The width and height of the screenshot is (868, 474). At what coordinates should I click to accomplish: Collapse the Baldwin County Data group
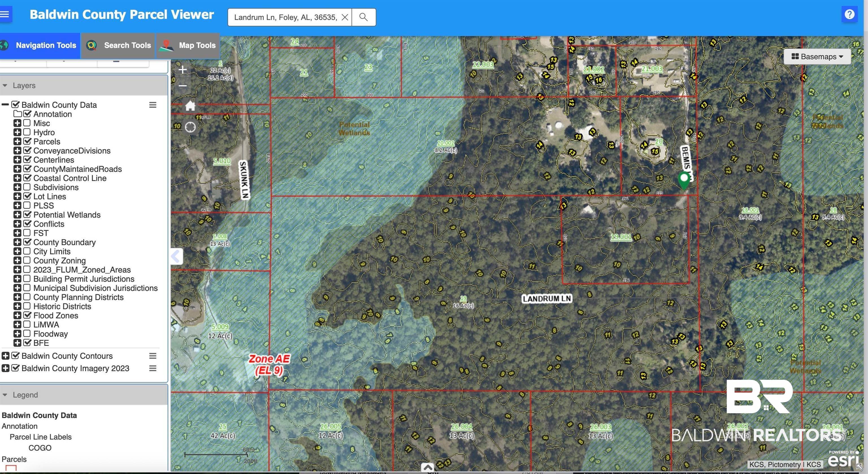(x=5, y=105)
